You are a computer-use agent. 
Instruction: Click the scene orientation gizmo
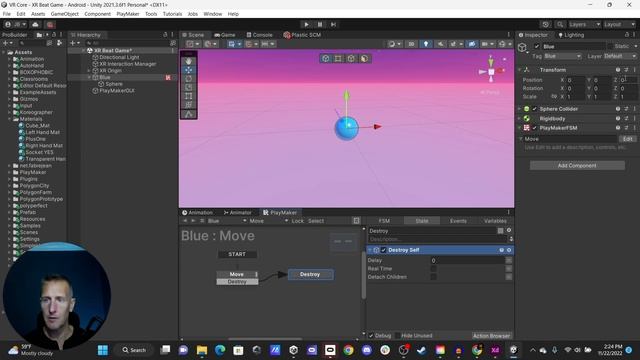(x=491, y=71)
